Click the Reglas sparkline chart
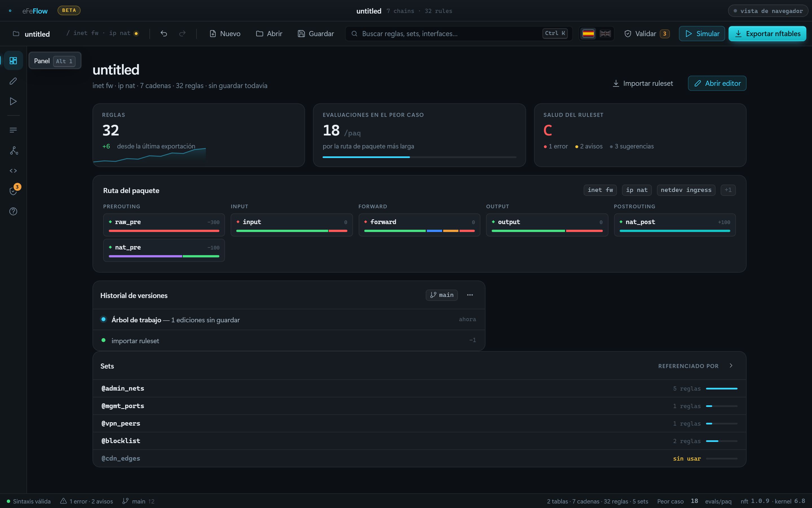Image resolution: width=812 pixels, height=508 pixels. pos(149,155)
